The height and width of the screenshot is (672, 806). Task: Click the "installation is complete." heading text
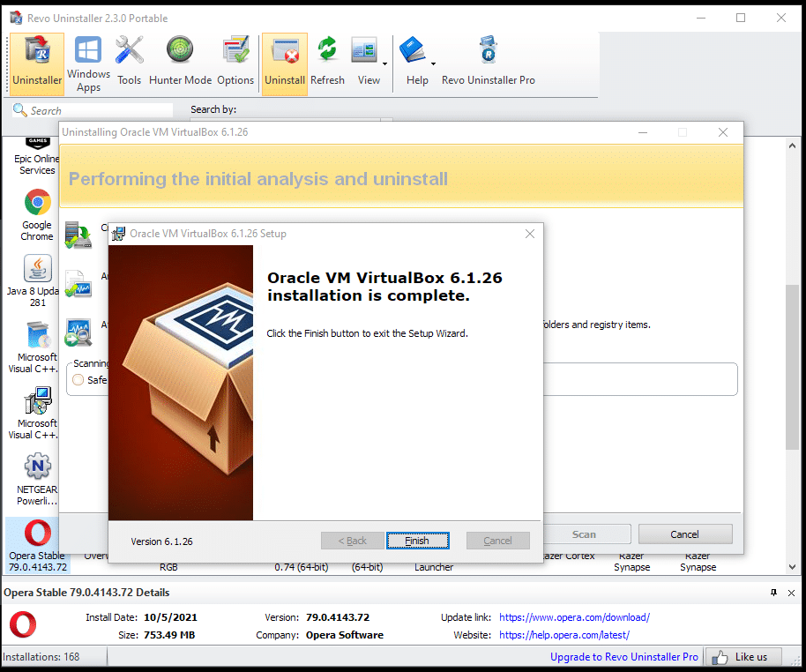pos(369,295)
